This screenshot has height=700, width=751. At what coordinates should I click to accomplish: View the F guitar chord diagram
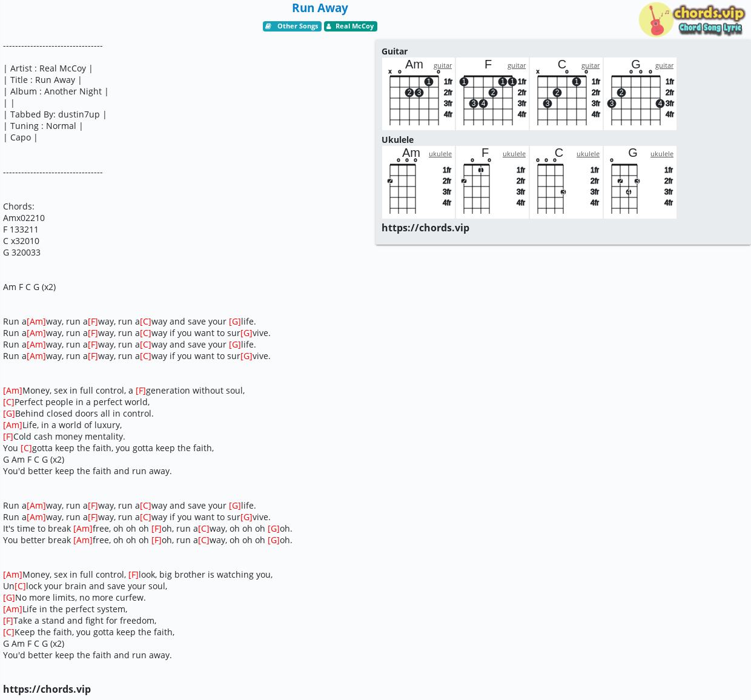click(492, 94)
